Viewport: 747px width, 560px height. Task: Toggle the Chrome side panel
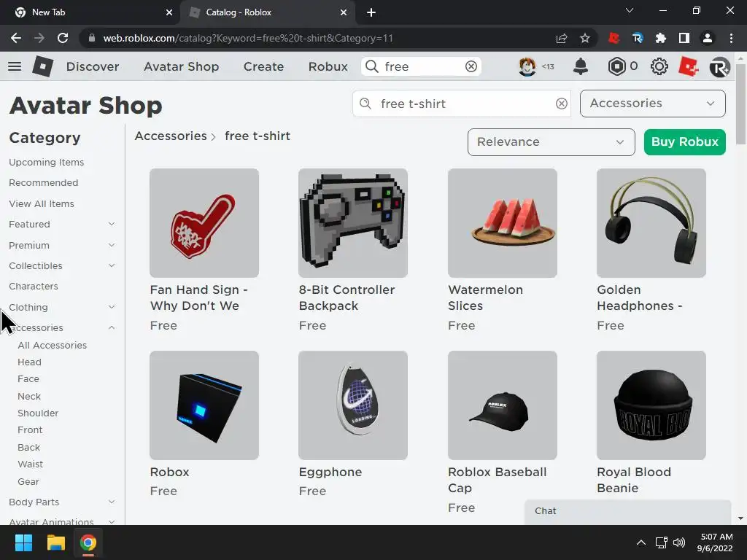click(684, 38)
